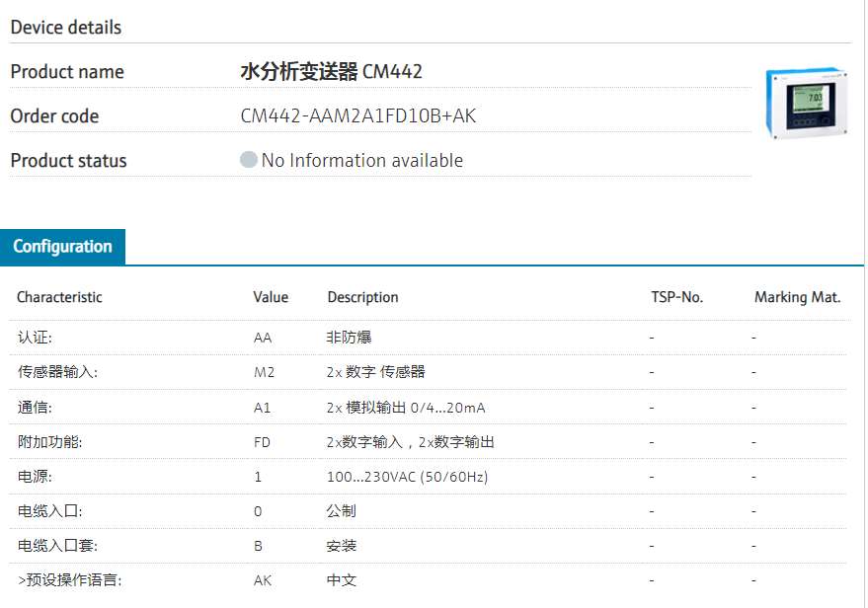Click the order code CM442-AAM2A1FD10B+AK
The width and height of the screenshot is (868, 608).
tap(358, 116)
